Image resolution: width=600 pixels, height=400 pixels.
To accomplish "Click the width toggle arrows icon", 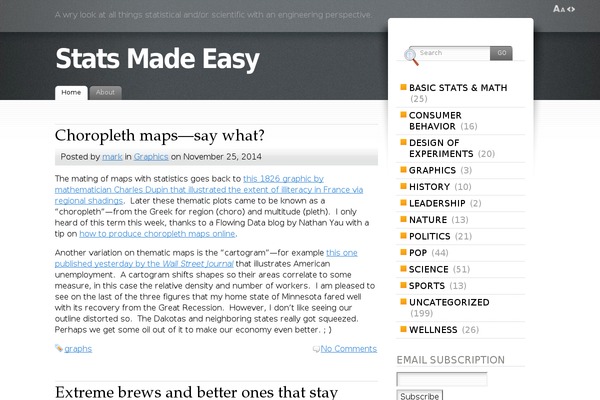I will pos(571,9).
